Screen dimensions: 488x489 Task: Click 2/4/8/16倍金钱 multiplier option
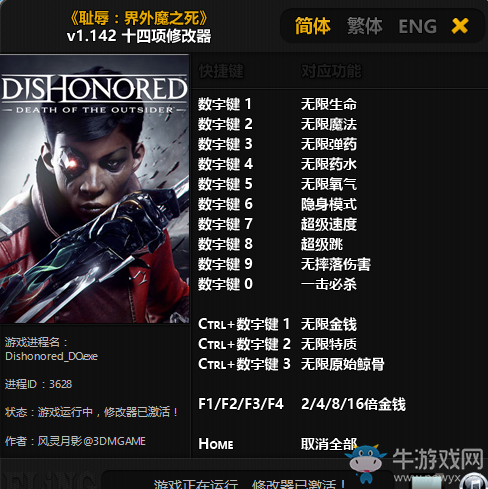click(353, 404)
